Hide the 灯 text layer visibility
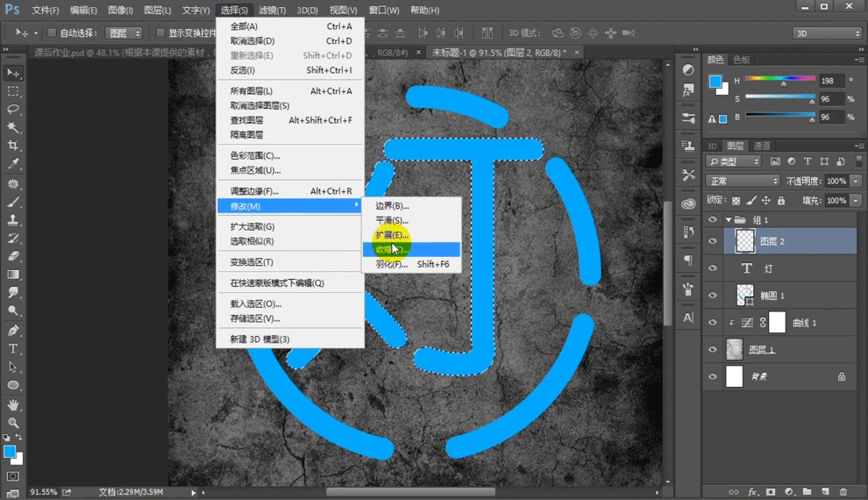The height and width of the screenshot is (500, 868). [713, 268]
